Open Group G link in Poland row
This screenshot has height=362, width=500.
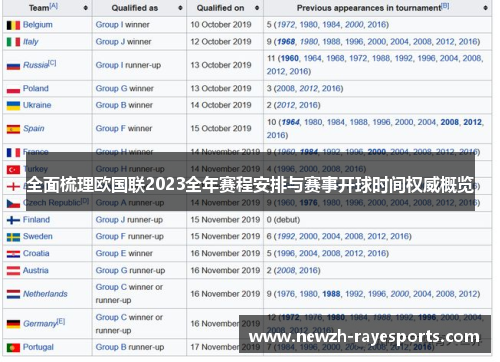(111, 88)
